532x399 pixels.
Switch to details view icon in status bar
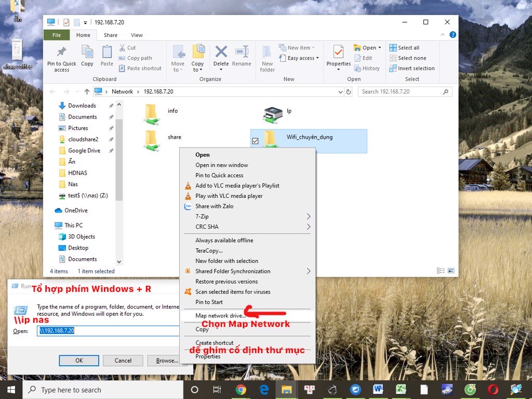[x=441, y=271]
